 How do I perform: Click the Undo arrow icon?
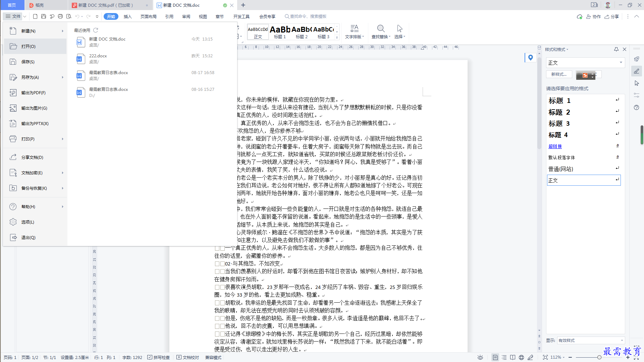(77, 16)
